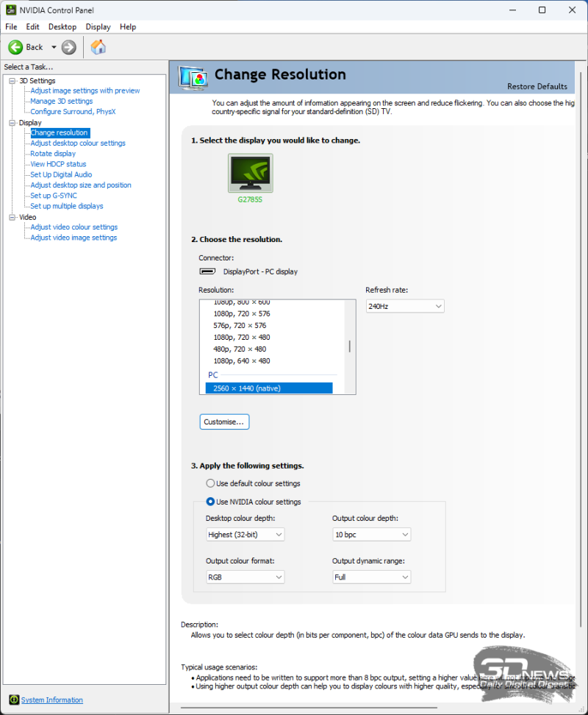Select Use NVIDIA colour settings
This screenshot has height=715, width=588.
point(210,502)
